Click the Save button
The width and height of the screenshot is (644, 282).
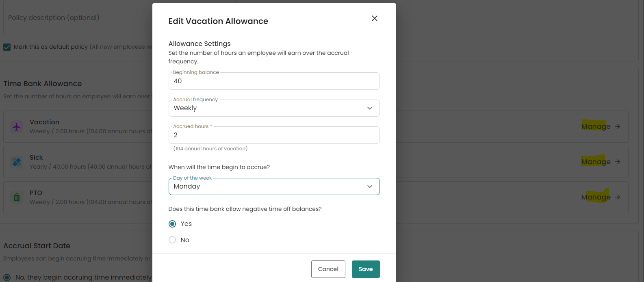(366, 269)
